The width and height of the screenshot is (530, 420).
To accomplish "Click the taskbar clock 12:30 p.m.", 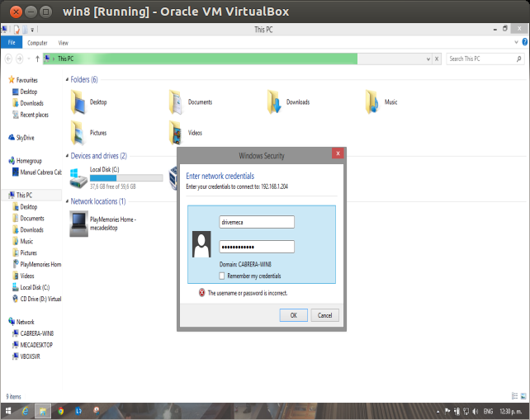I will [x=510, y=411].
